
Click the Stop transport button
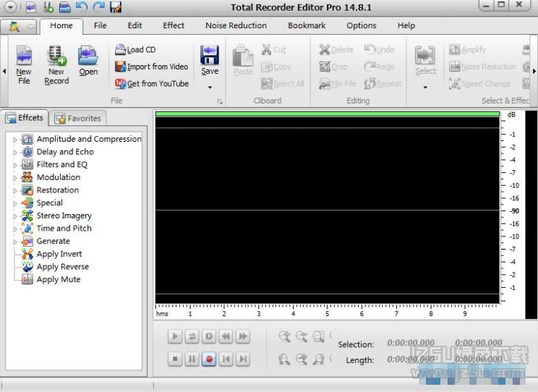click(175, 359)
